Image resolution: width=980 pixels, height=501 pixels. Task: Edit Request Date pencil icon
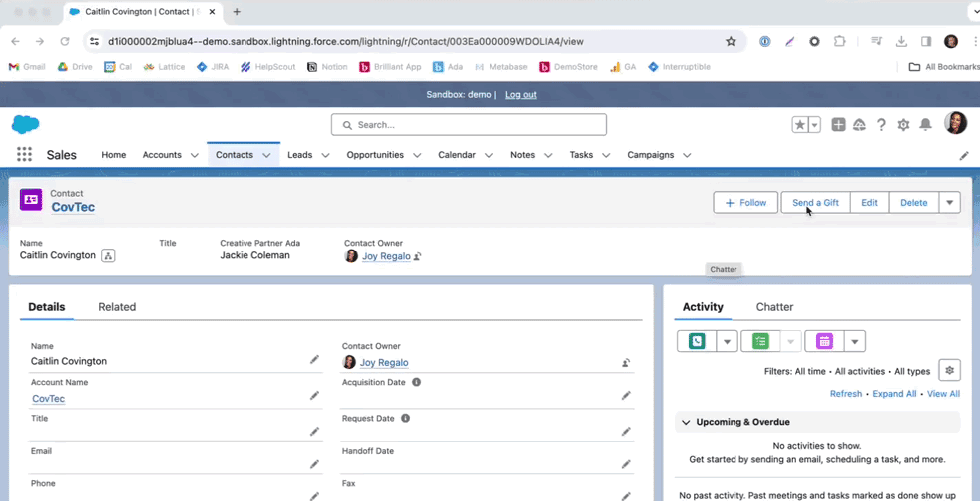(x=626, y=432)
